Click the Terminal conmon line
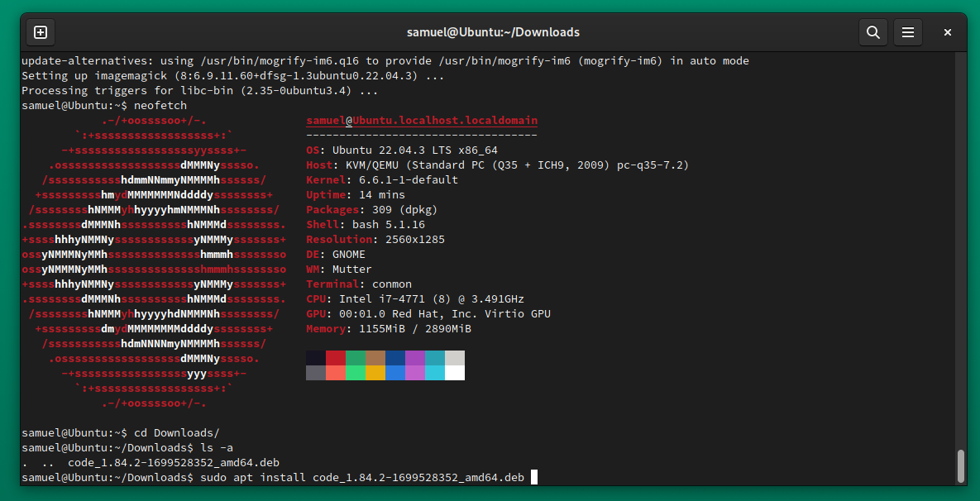The height and width of the screenshot is (501, 980). 359,284
